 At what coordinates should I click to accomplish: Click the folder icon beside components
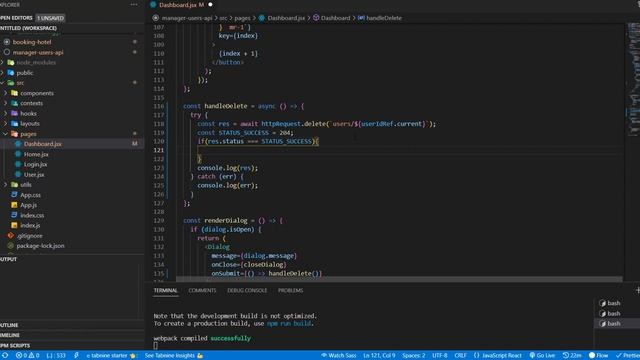click(15, 93)
